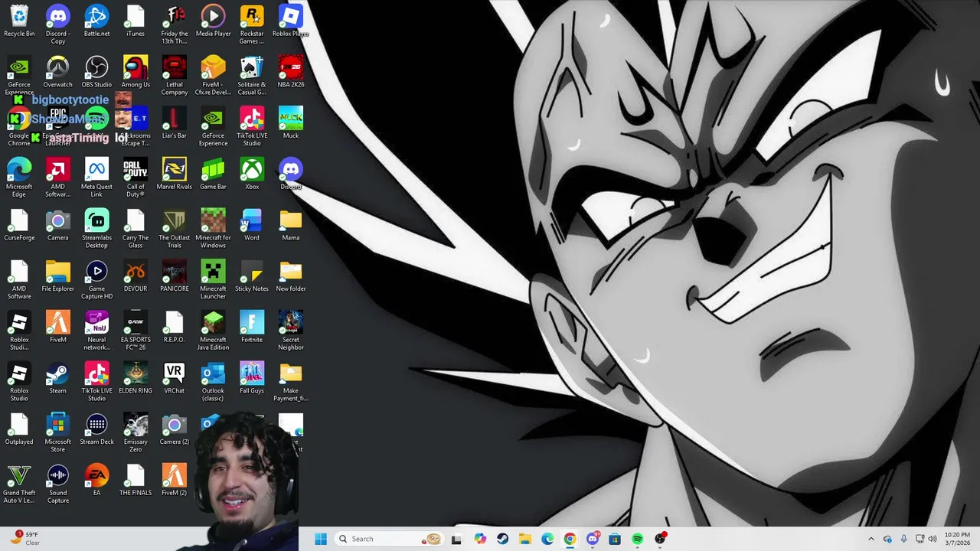
Task: Launch Minecraft Launcher shortcut
Action: (x=213, y=279)
